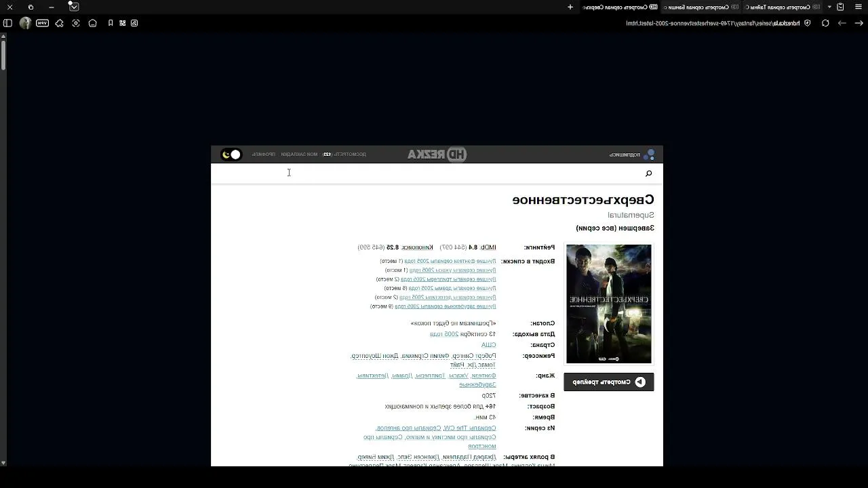Open 'Лучшие зарубежные сериалы 2005 года' link
This screenshot has height=488, width=868.
tap(446, 306)
